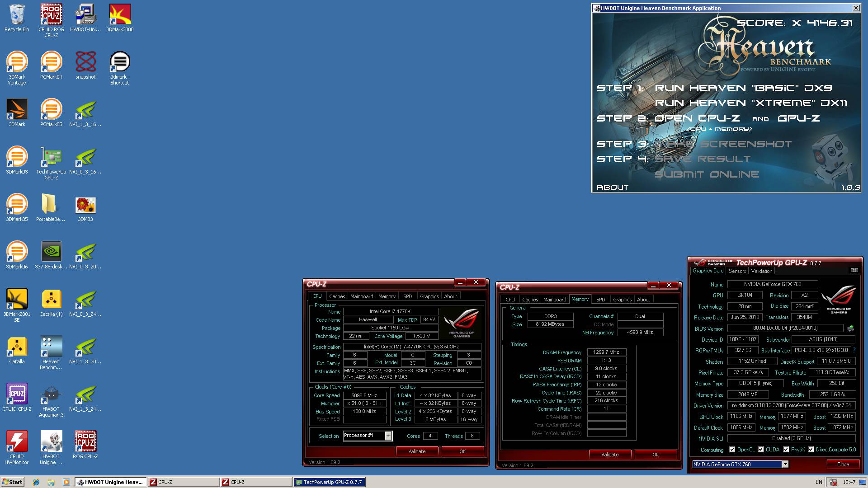The image size is (868, 488).
Task: Click Bus Interface question mark in GPU-Z
Action: tap(854, 350)
